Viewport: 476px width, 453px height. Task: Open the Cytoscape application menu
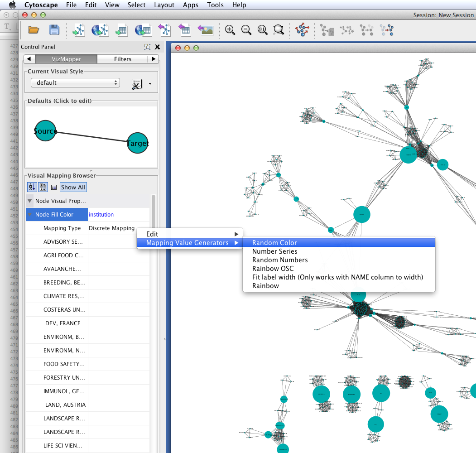point(41,5)
